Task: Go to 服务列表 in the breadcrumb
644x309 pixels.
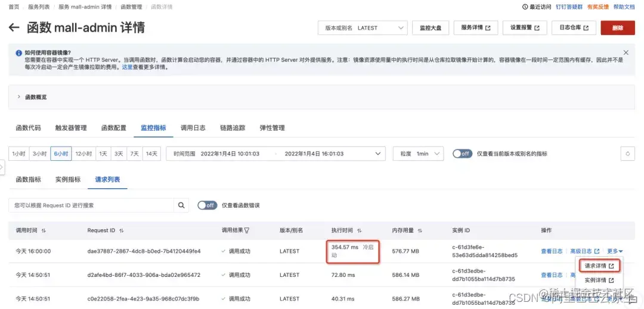Action: coord(39,7)
